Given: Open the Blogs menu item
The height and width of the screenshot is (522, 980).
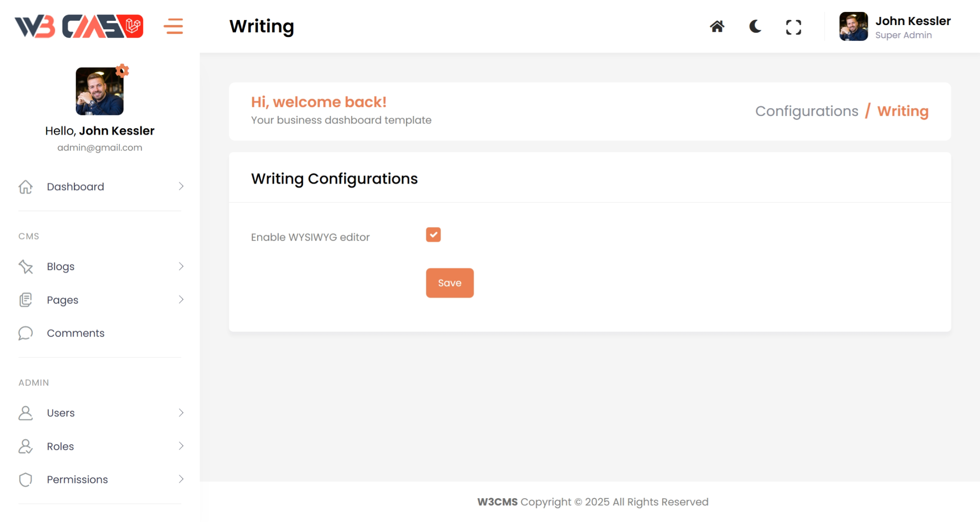Looking at the screenshot, I should pos(61,267).
